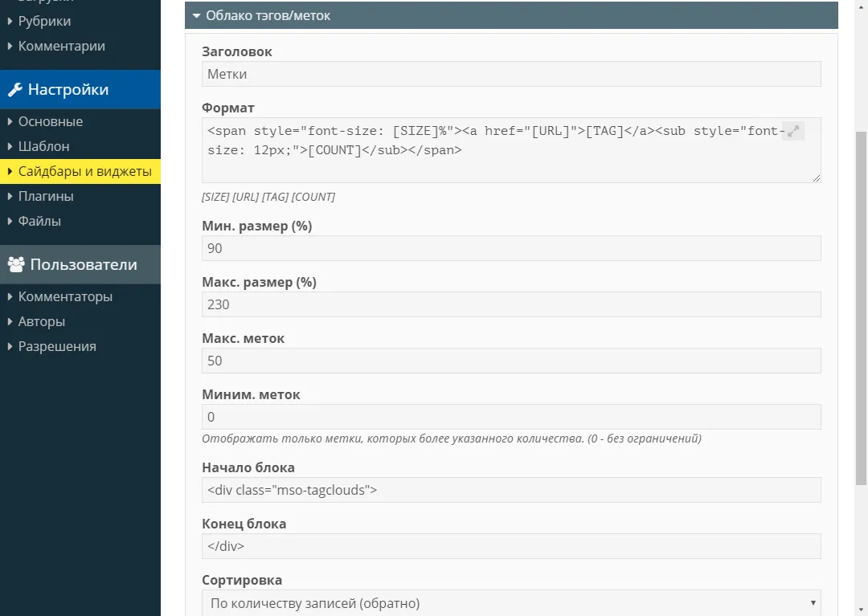Click the Макс. меток input field
This screenshot has width=868, height=616.
[x=510, y=361]
